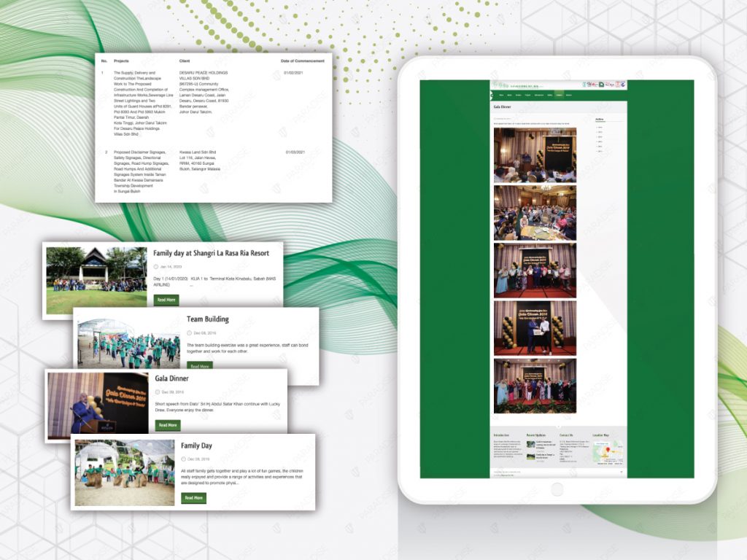Screen dimensions: 747x560
Task: Click Read More on the Family Day card
Action: 193,497
